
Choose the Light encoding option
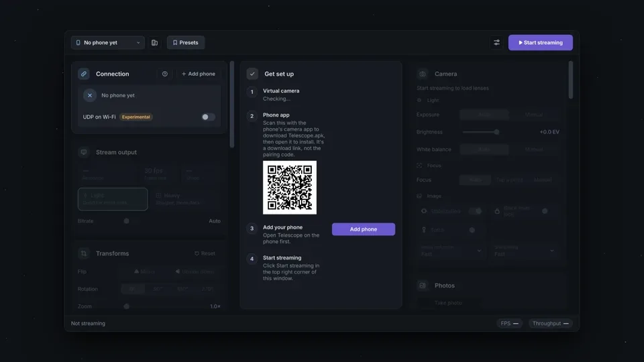[x=113, y=199]
